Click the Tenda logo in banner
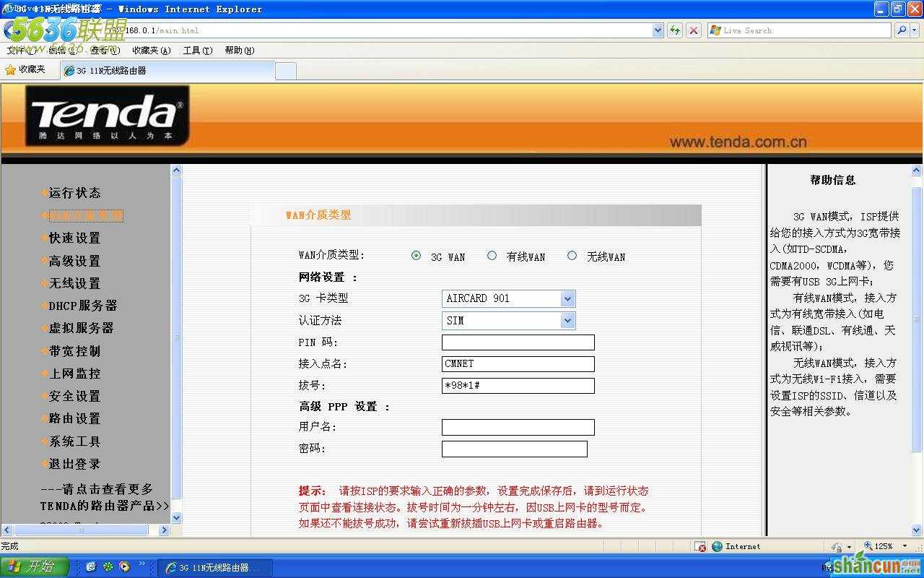Image resolution: width=924 pixels, height=578 pixels. (x=108, y=116)
